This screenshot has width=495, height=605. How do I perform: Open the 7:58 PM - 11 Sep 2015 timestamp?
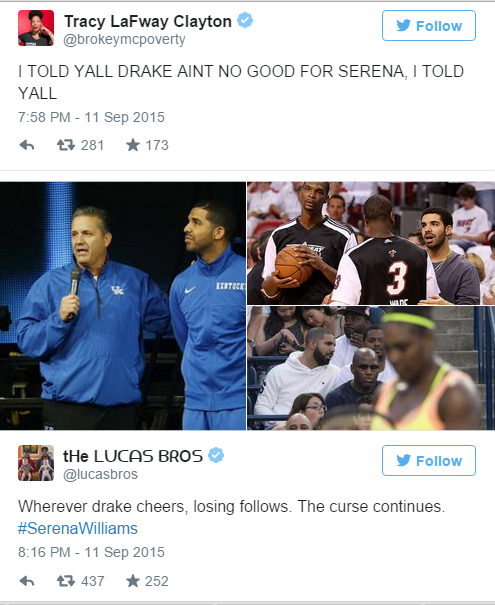[91, 117]
